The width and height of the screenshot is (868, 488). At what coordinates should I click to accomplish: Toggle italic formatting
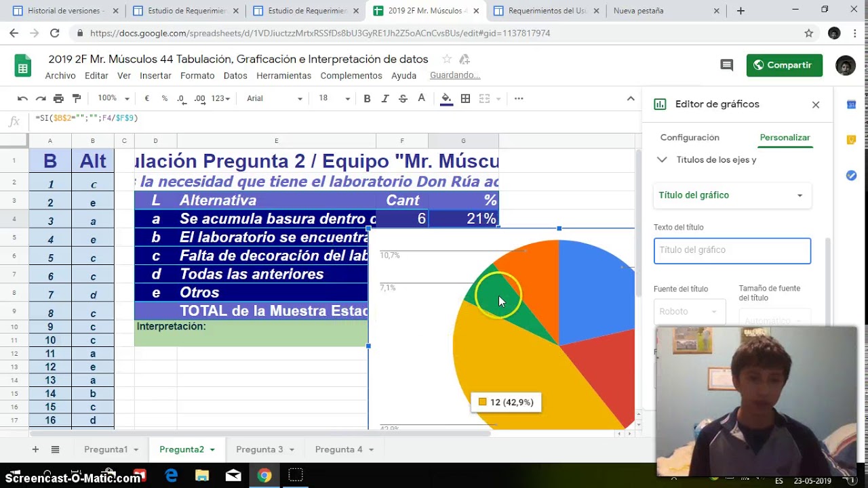[x=385, y=98]
